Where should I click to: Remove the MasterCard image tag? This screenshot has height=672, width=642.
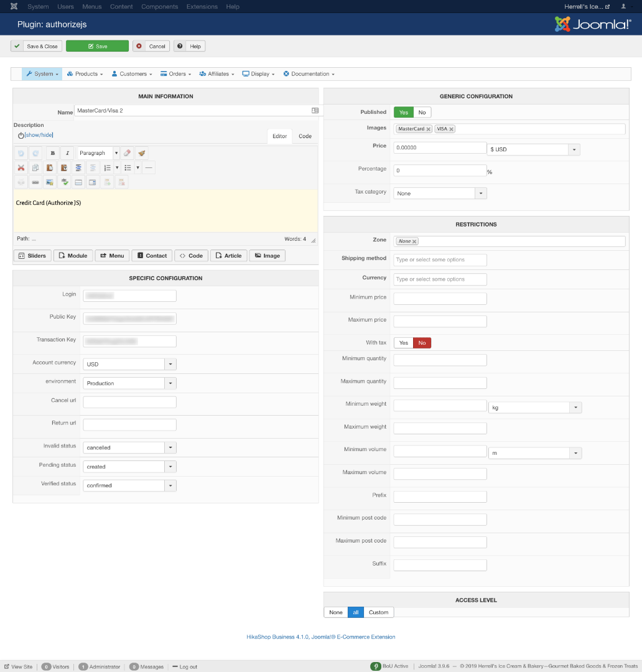pos(428,129)
